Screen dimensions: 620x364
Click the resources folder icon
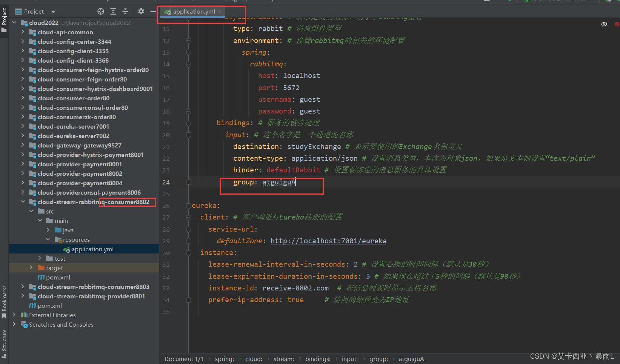(58, 240)
